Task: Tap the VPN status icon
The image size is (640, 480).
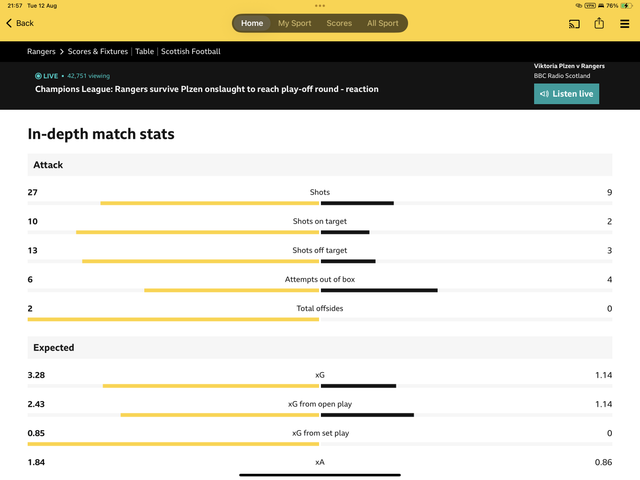Action: click(590, 6)
